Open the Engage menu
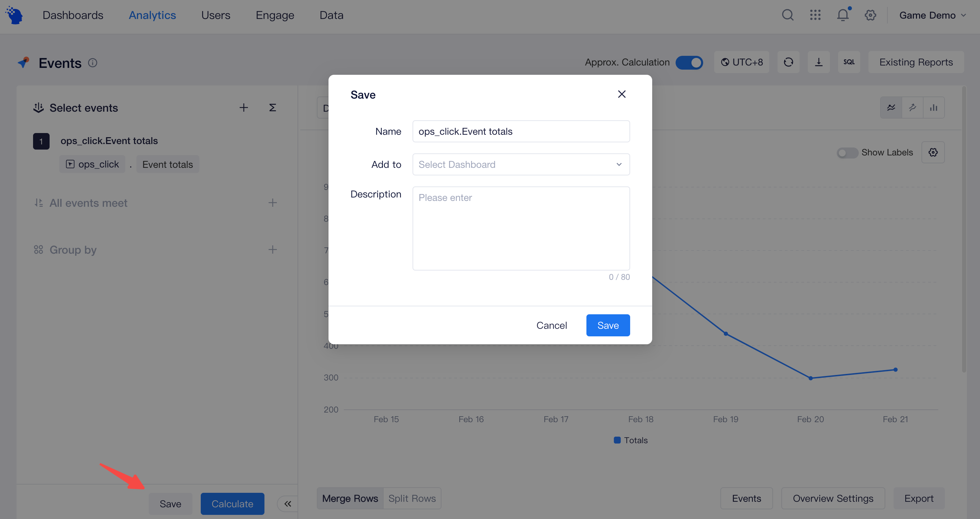 point(275,15)
